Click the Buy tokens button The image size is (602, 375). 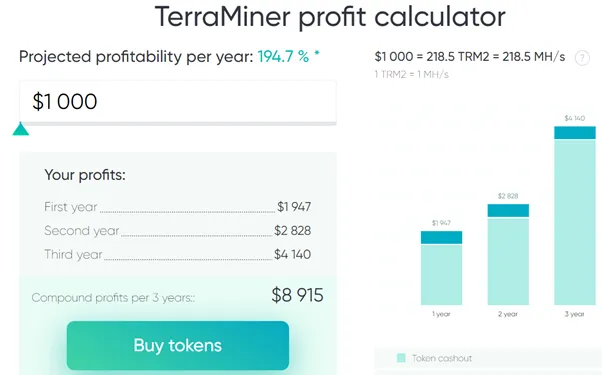pos(178,345)
